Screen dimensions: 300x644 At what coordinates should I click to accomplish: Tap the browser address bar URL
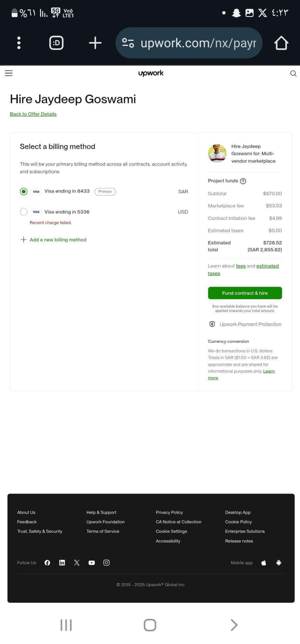pos(198,43)
